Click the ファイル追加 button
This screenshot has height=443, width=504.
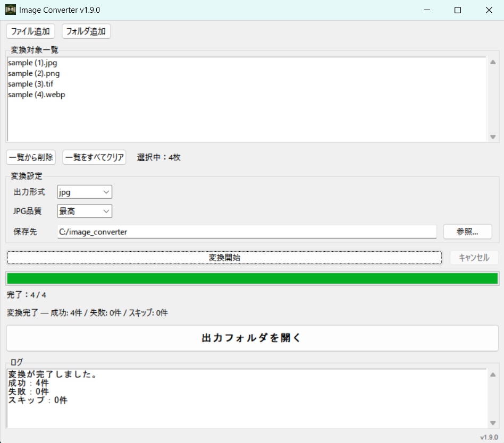tap(30, 31)
